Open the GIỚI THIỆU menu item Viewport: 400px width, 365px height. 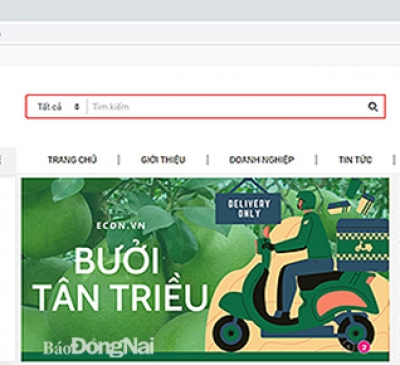tap(163, 160)
